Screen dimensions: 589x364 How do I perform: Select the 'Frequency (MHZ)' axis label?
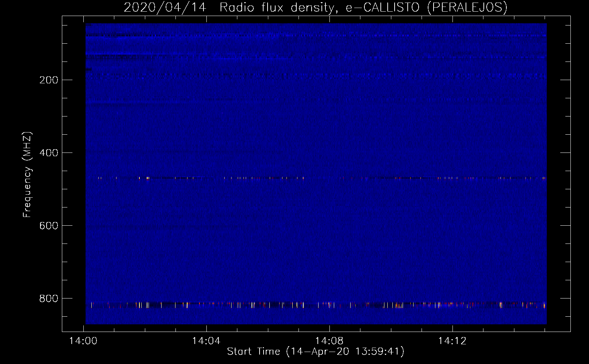pyautogui.click(x=27, y=175)
